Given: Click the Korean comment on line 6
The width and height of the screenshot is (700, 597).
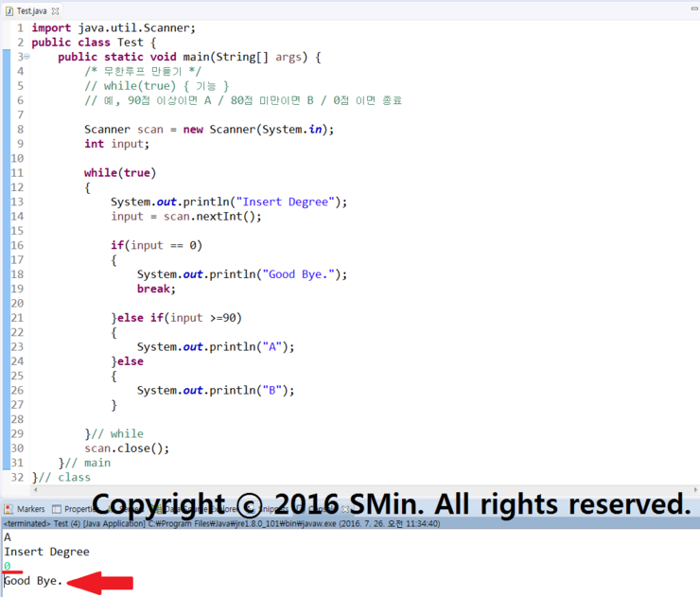Looking at the screenshot, I should tap(243, 100).
